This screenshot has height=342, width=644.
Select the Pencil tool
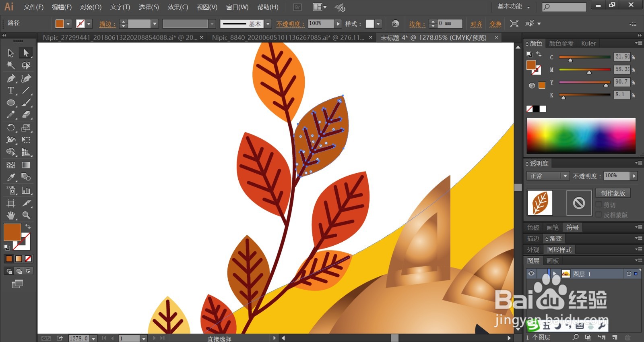pyautogui.click(x=11, y=115)
